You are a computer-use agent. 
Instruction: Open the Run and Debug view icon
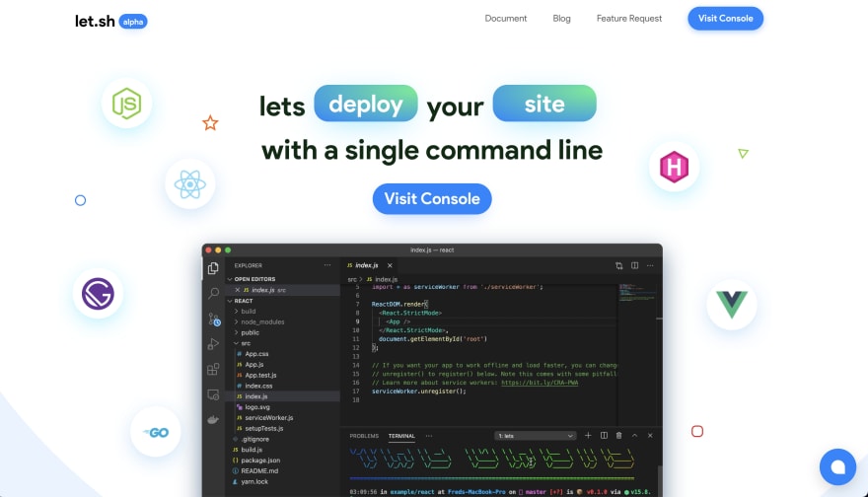tap(213, 344)
